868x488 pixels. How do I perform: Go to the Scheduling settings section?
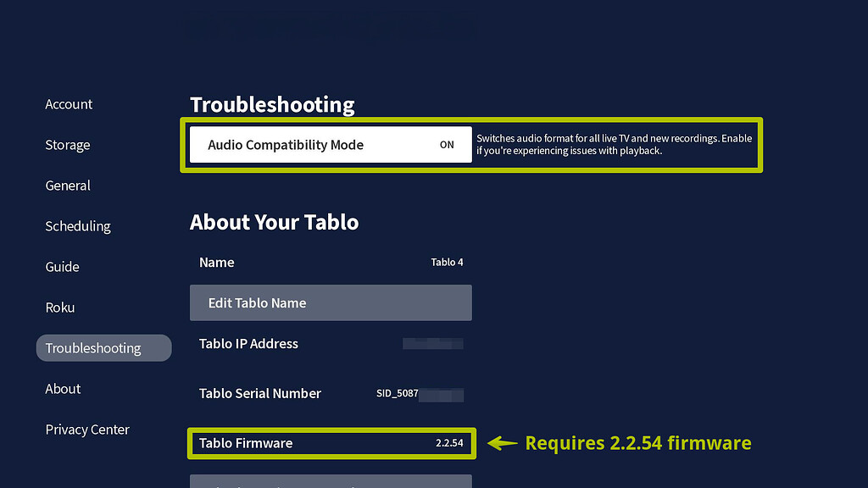pos(77,226)
